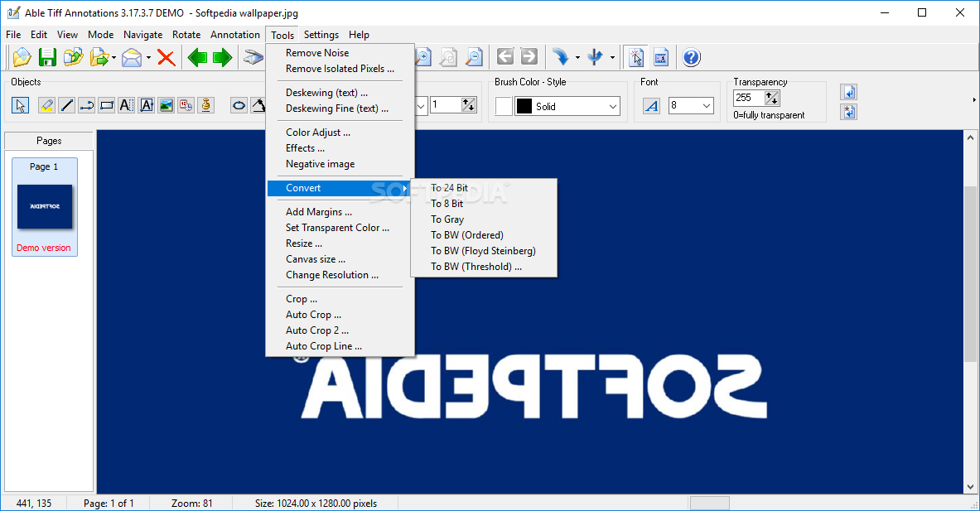Screen dimensions: 980x511
Task: Click the blue flip arrow icon
Action: coord(595,57)
